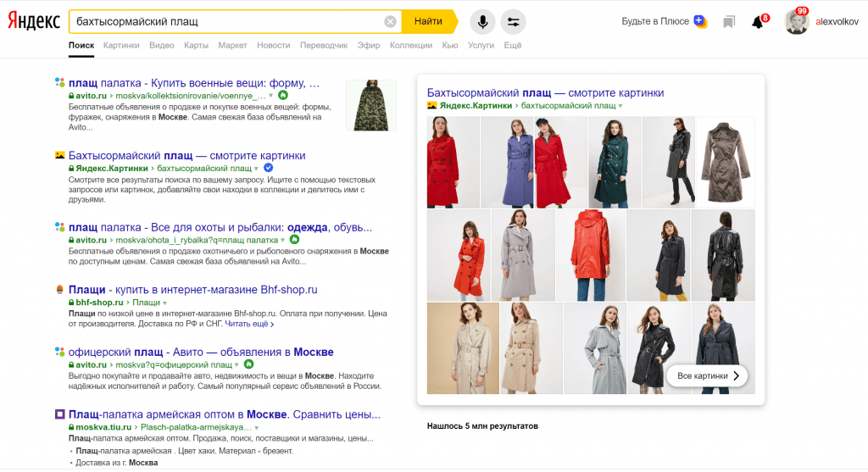868x472 pixels.
Task: Start voice search with microphone icon
Action: point(482,21)
